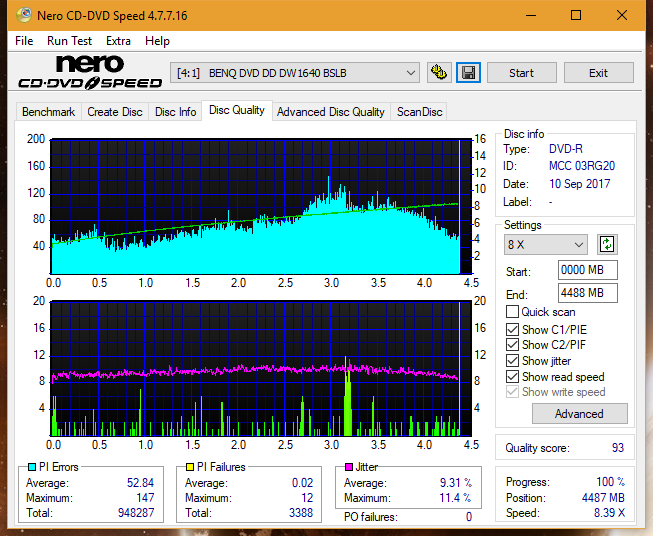Click the Quality score value 93

pyautogui.click(x=618, y=448)
